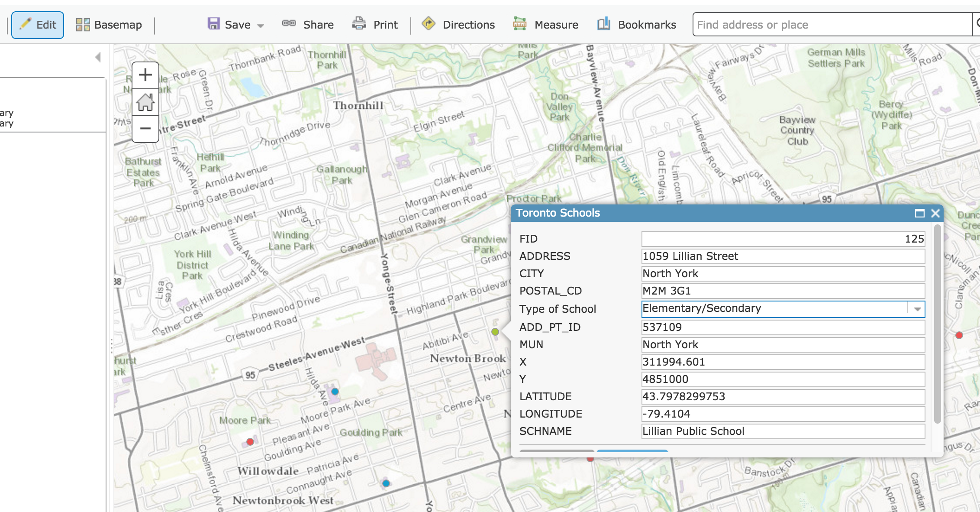Expand the Save dropdown arrow
Image resolution: width=980 pixels, height=512 pixels.
pyautogui.click(x=260, y=26)
